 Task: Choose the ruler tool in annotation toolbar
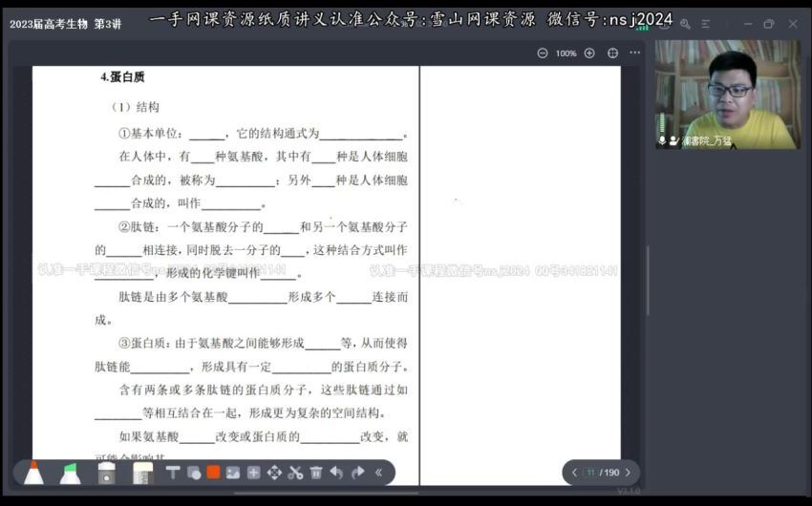(142, 473)
